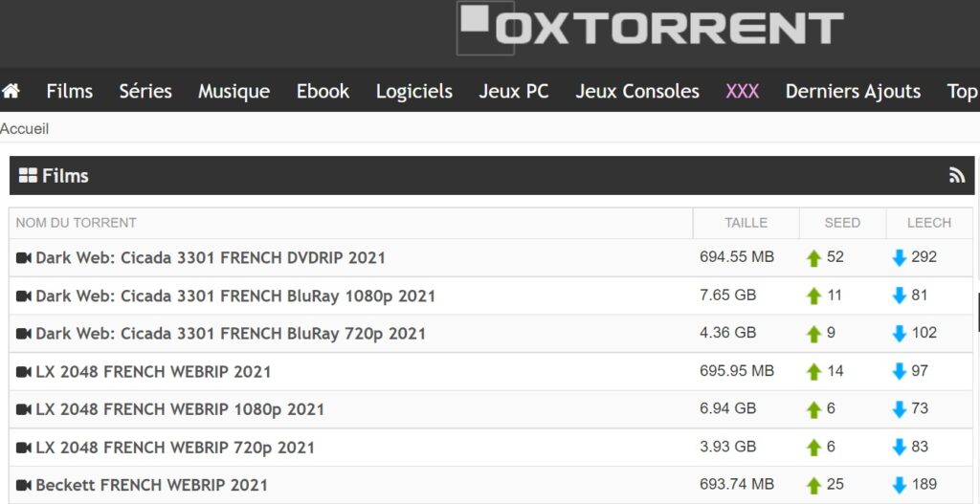Viewport: 980px width, 504px height.
Task: Go to the Musique section
Action: click(234, 91)
